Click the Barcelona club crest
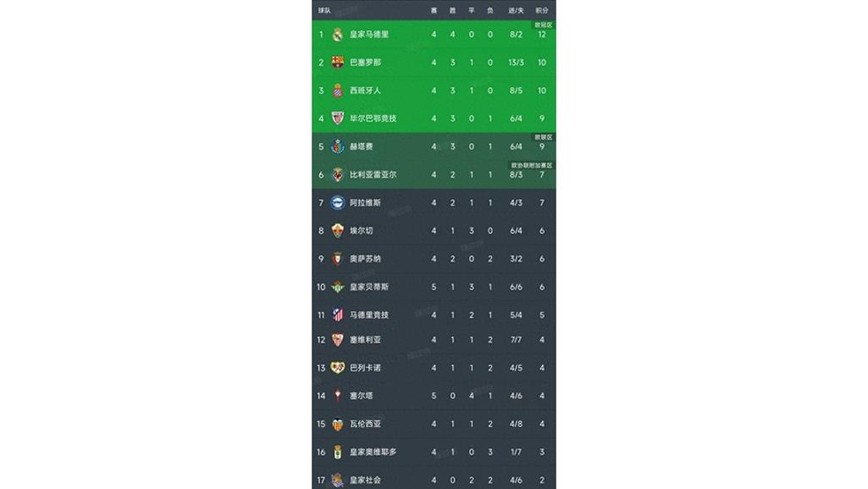The height and width of the screenshot is (489, 868). pyautogui.click(x=337, y=63)
